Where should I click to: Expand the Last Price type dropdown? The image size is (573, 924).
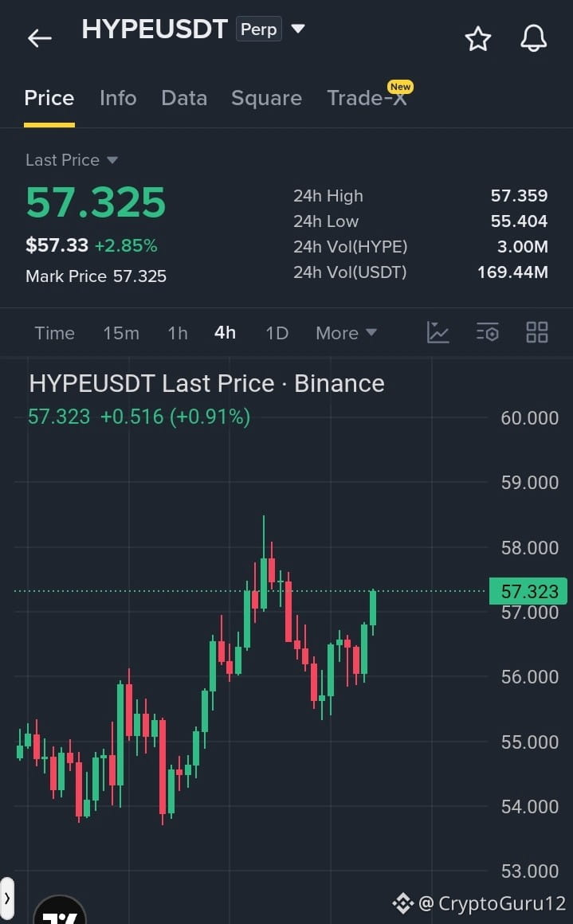pos(112,160)
